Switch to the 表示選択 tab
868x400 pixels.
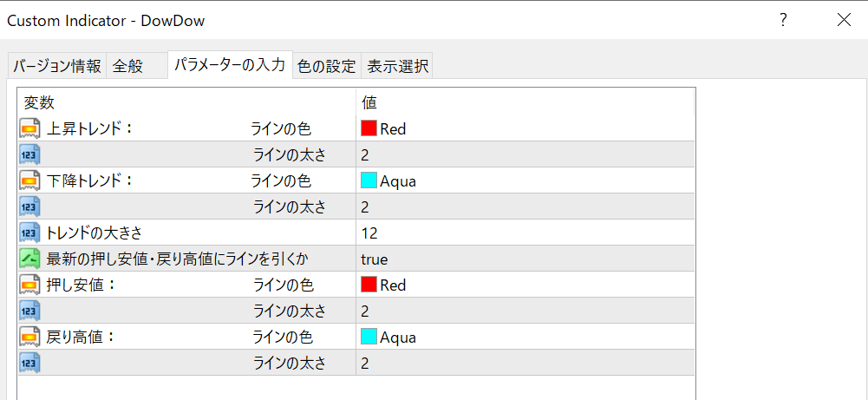pos(396,66)
